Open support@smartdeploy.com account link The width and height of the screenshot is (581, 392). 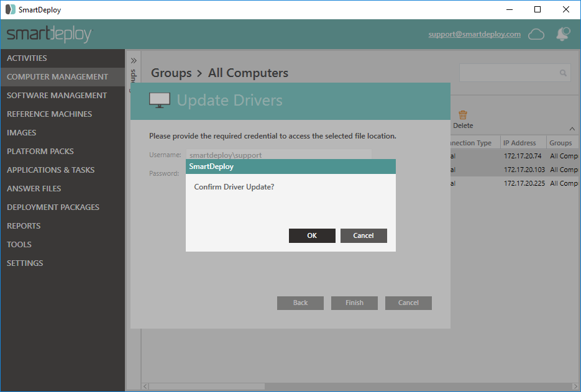(474, 34)
